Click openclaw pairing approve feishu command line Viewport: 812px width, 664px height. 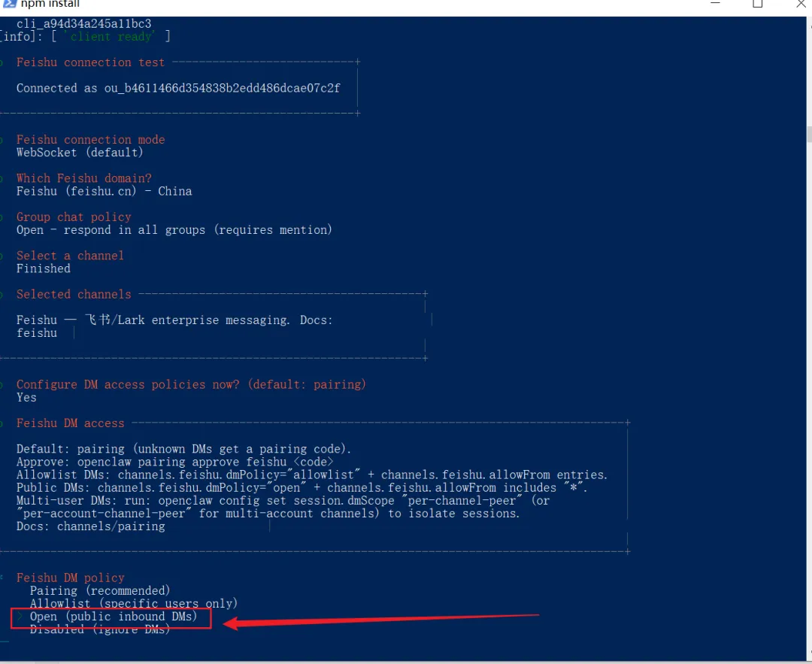click(175, 462)
